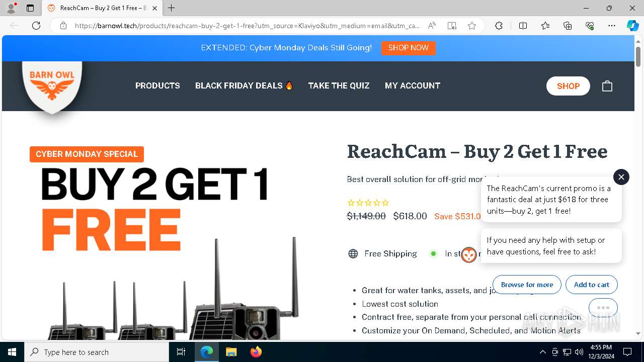
Task: Show hidden system tray icons chevron
Action: click(x=542, y=352)
